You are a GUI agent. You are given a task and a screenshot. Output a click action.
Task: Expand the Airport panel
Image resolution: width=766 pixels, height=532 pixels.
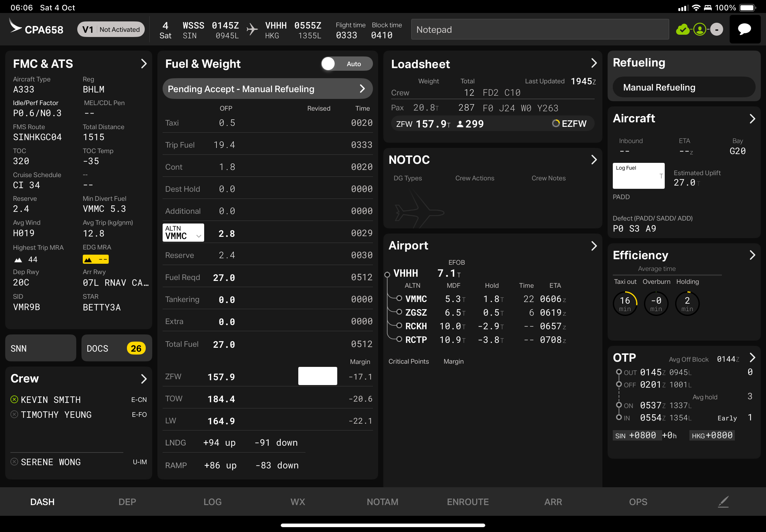[x=594, y=246]
